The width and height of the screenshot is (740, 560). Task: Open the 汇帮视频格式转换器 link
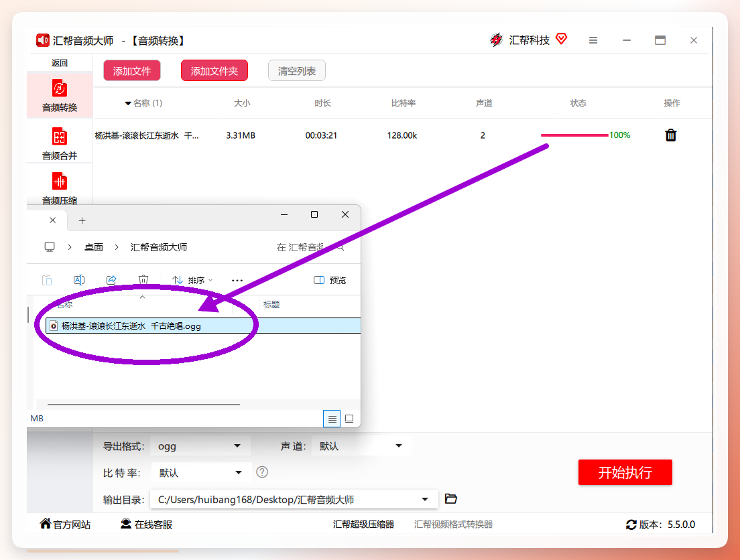pyautogui.click(x=453, y=524)
